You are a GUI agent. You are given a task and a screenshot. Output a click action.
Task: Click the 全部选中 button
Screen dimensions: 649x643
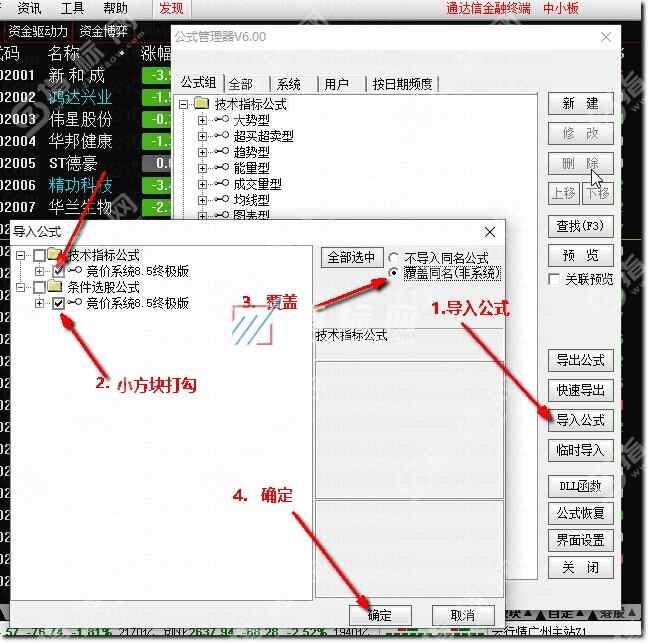(350, 257)
